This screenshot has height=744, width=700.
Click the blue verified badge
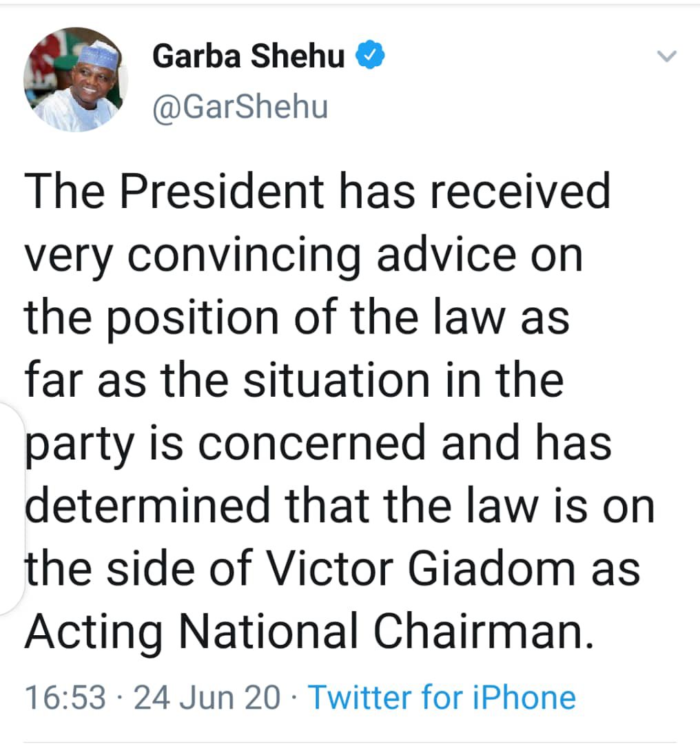coord(370,56)
